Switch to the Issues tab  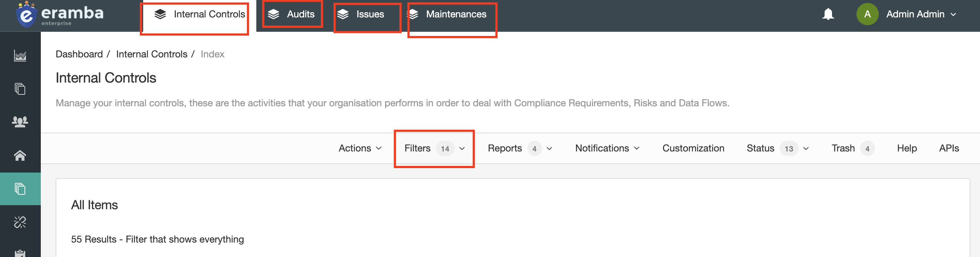361,14
